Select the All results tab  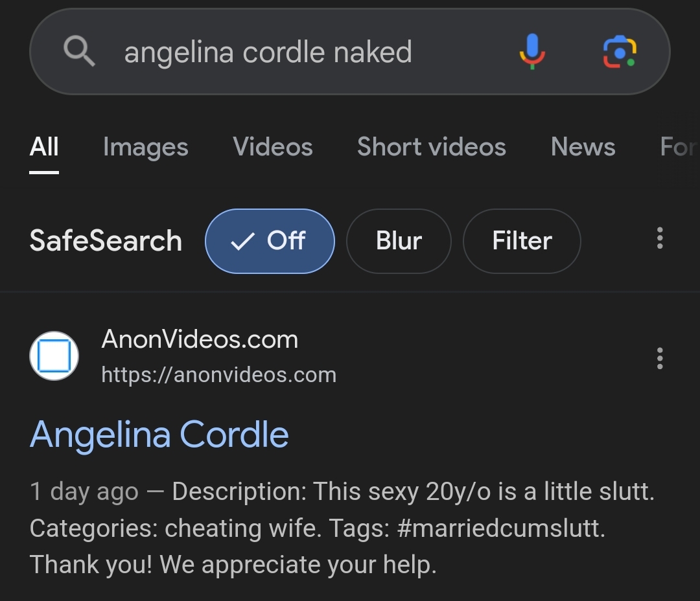tap(44, 147)
